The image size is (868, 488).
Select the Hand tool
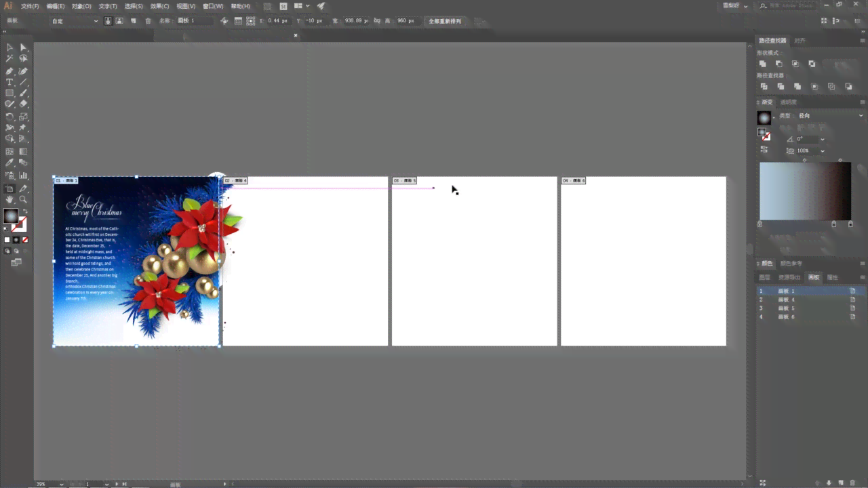point(9,200)
